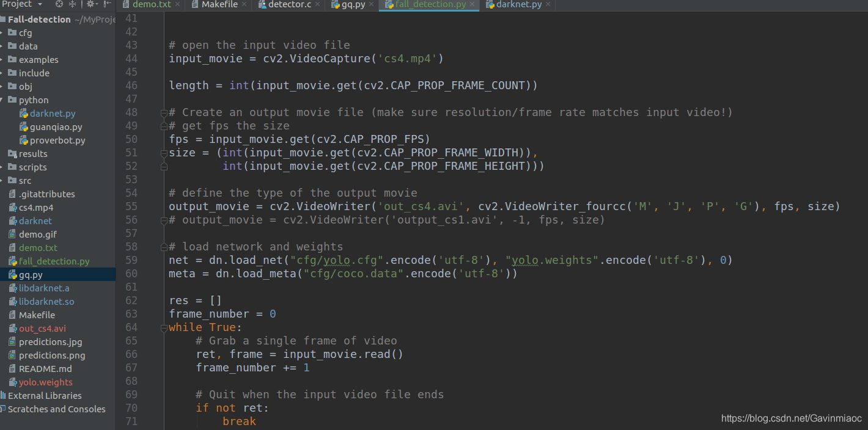Screen dimensions: 868x430
Task: Collapse the python folder arrow
Action: point(2,100)
